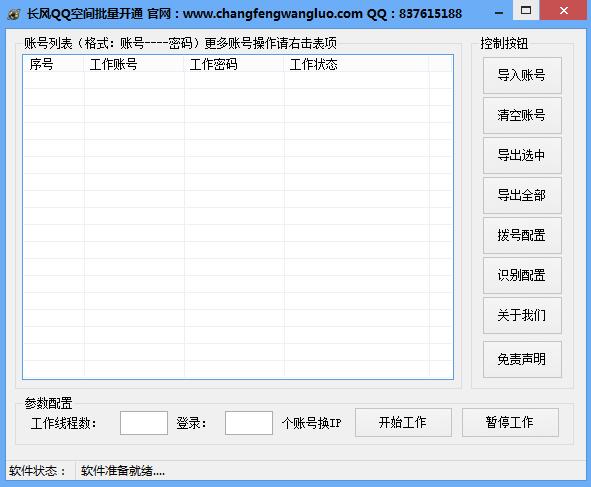Viewport: 591px width, 487px height.
Task: Open 识别配置 recognition settings
Action: [x=522, y=275]
